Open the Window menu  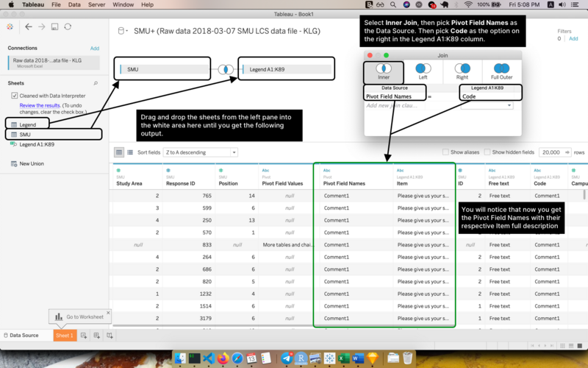pos(123,4)
